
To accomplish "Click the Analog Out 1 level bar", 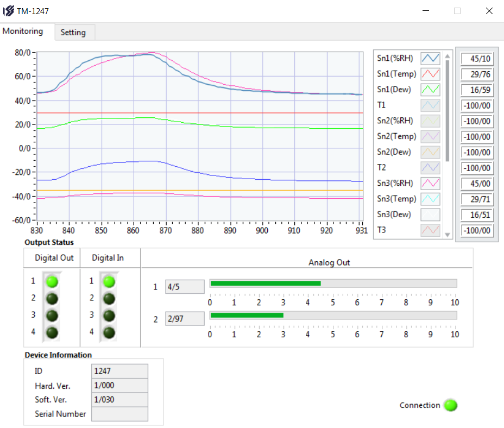I will coord(333,283).
